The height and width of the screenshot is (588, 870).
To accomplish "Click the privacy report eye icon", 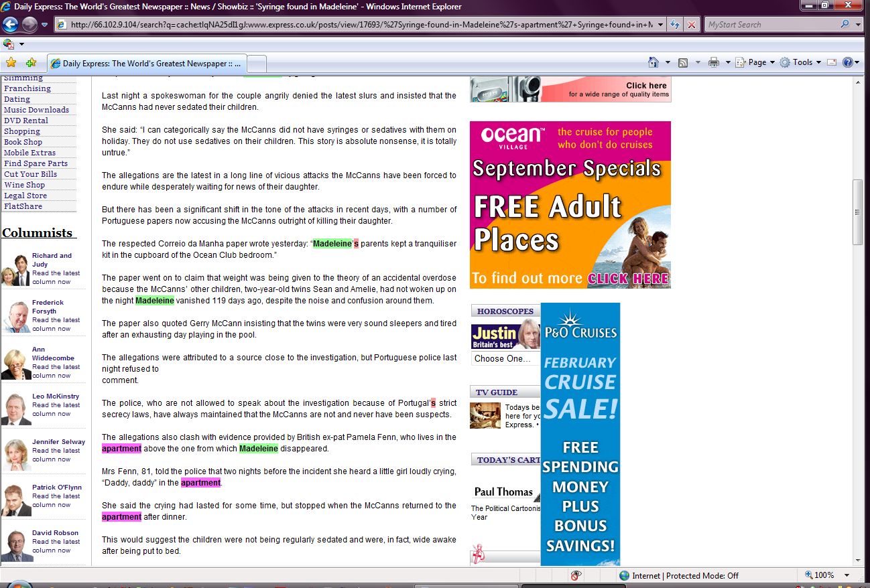I will [x=575, y=575].
